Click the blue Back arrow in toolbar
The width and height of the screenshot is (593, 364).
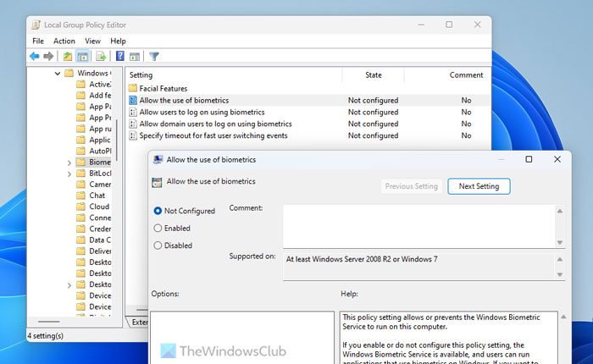point(35,57)
